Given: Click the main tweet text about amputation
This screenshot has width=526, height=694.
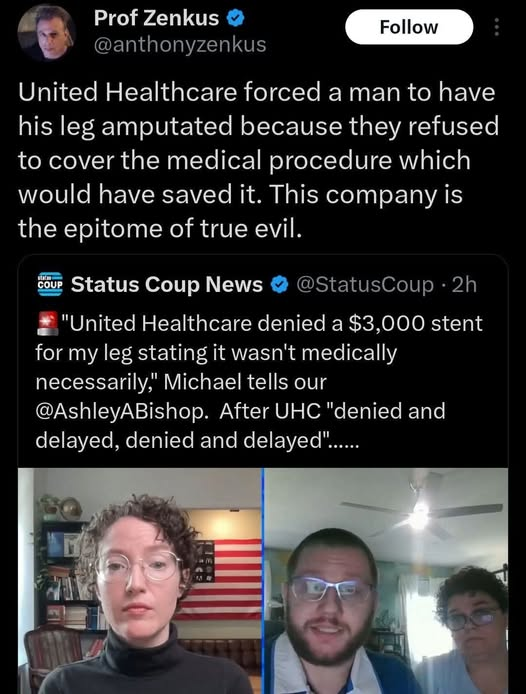Looking at the screenshot, I should click(x=259, y=160).
